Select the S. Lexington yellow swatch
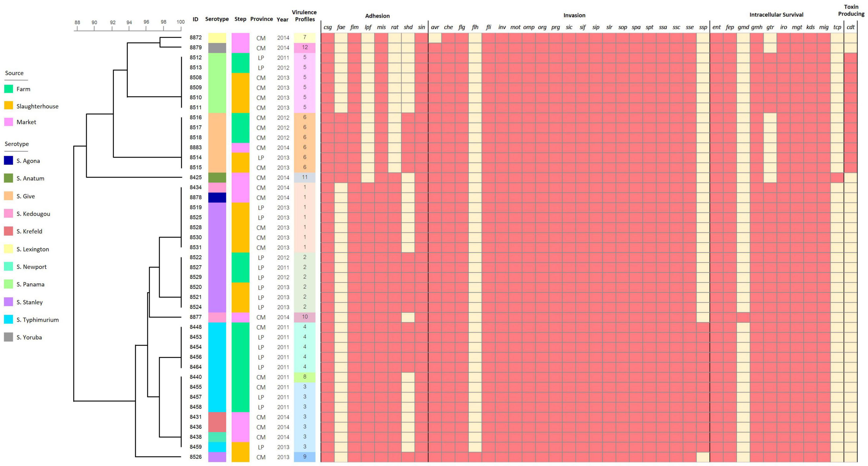Image resolution: width=868 pixels, height=466 pixels. coord(8,249)
